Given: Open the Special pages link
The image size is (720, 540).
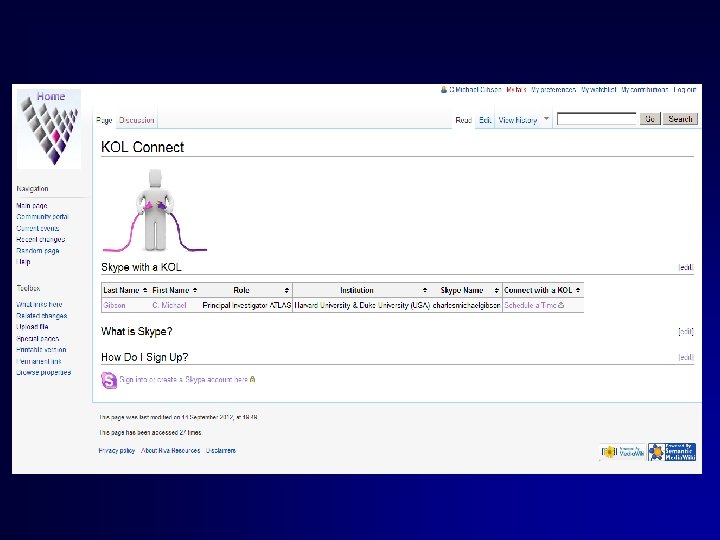Looking at the screenshot, I should 38,338.
